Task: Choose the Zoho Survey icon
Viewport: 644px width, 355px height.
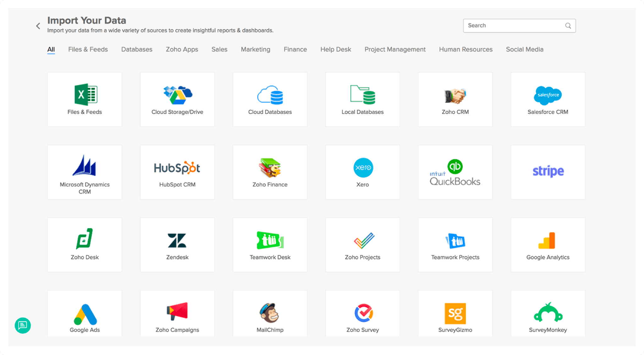Action: (364, 313)
